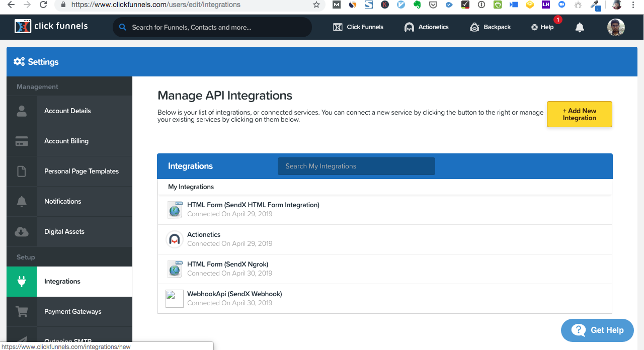Open the Actionetics integration entry
Screen dimensions: 644x350
tap(385, 239)
